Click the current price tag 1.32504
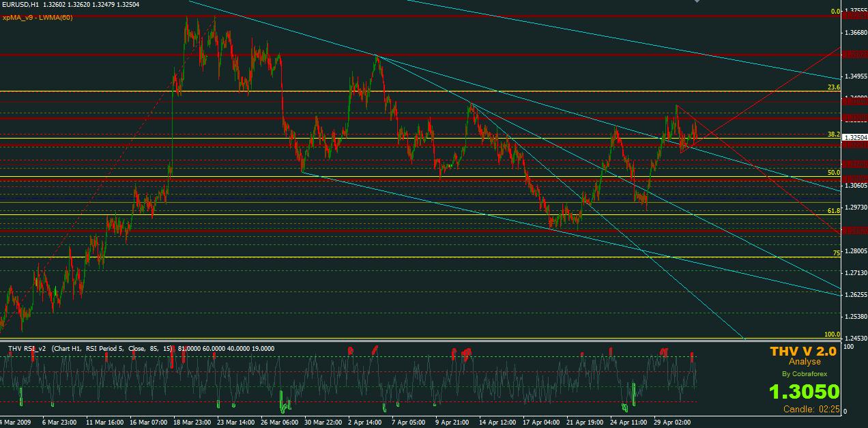 pos(855,137)
